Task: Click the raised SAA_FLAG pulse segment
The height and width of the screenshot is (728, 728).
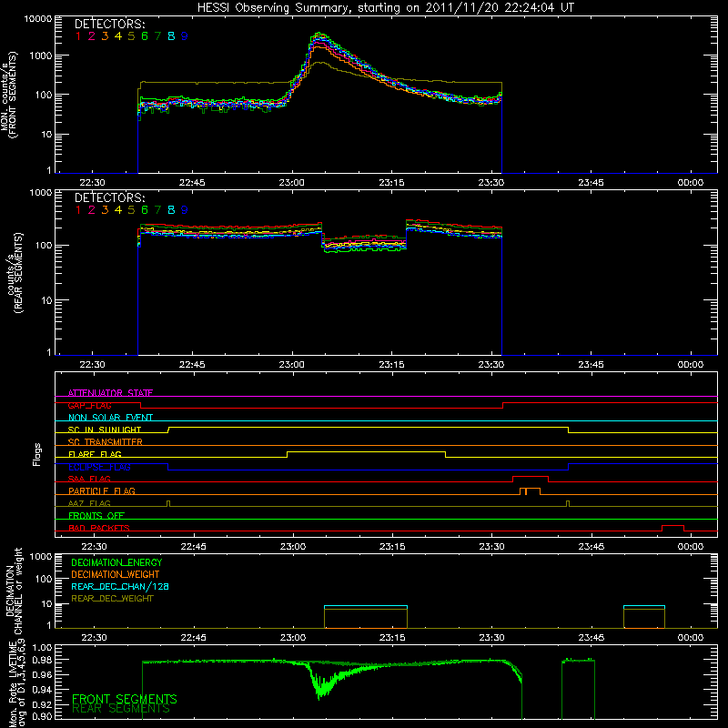Action: coord(531,476)
